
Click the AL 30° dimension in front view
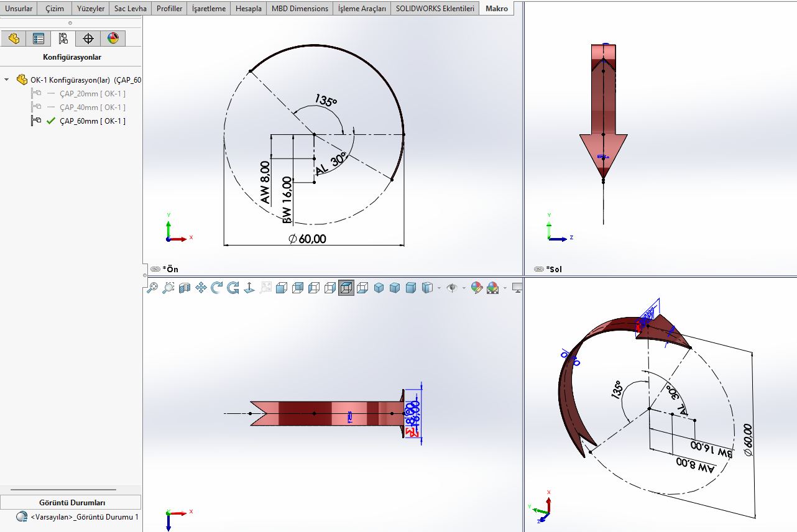click(x=330, y=165)
